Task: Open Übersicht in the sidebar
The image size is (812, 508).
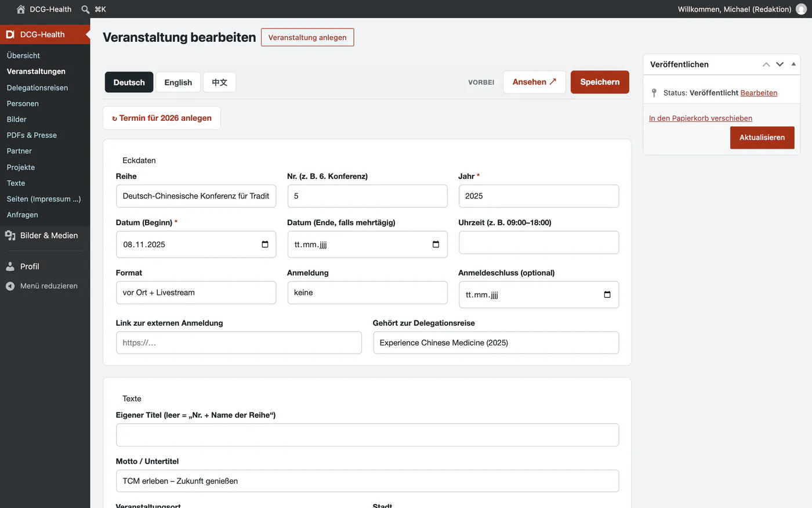Action: (x=23, y=56)
